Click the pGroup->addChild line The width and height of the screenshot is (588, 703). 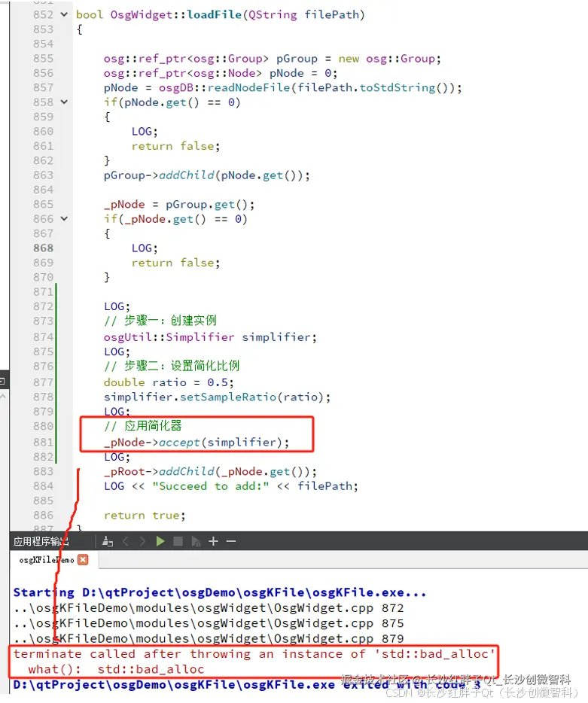click(207, 175)
